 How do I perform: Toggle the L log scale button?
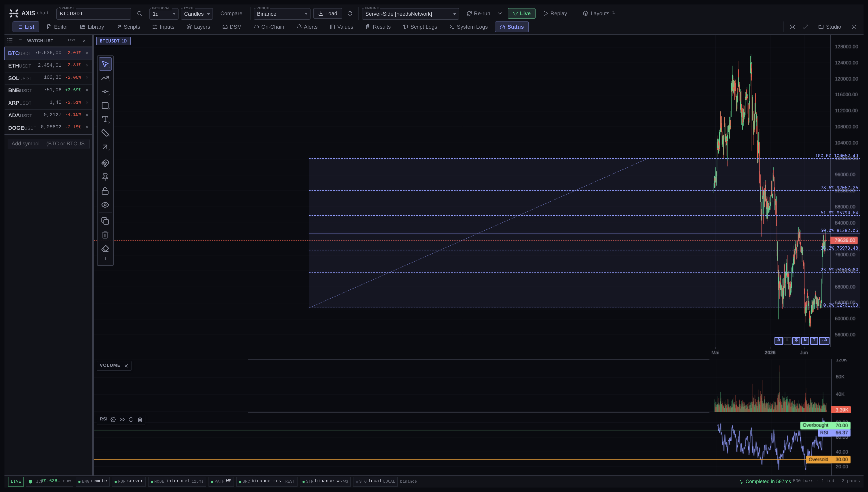[787, 340]
